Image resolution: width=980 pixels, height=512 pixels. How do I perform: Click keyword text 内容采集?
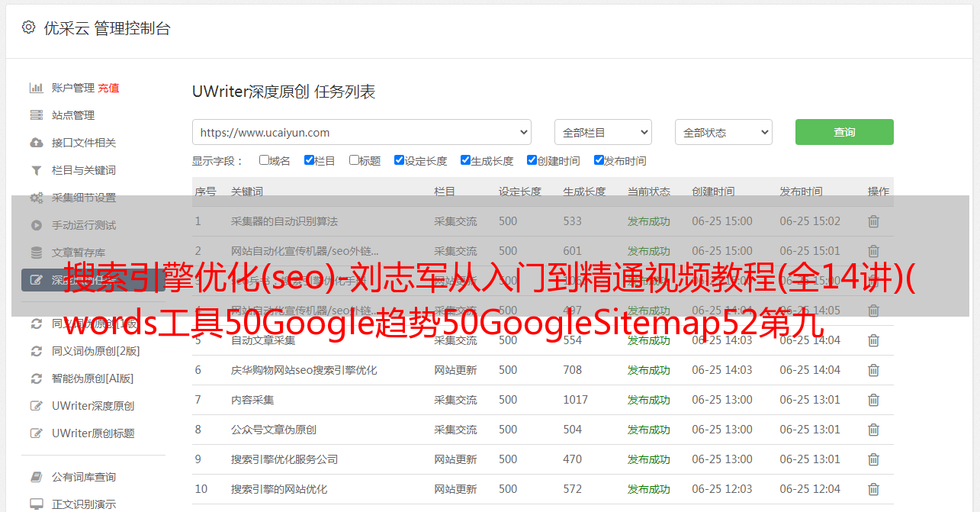coord(252,400)
